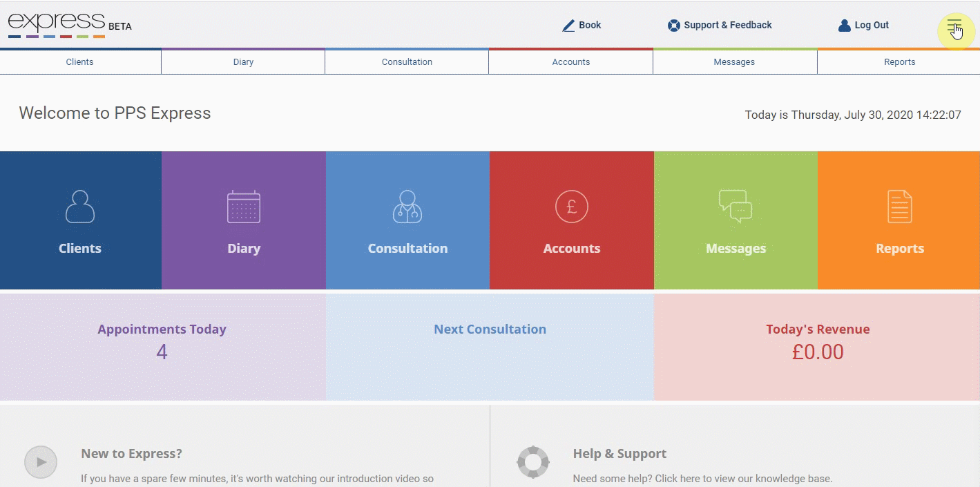Go to the Consultation navigation tab
The height and width of the screenshot is (487, 980).
pyautogui.click(x=407, y=62)
